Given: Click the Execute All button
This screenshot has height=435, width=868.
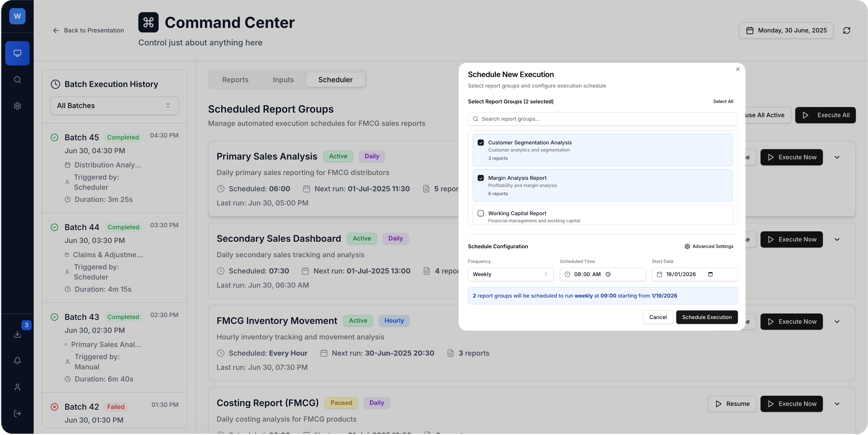Looking at the screenshot, I should [x=825, y=115].
